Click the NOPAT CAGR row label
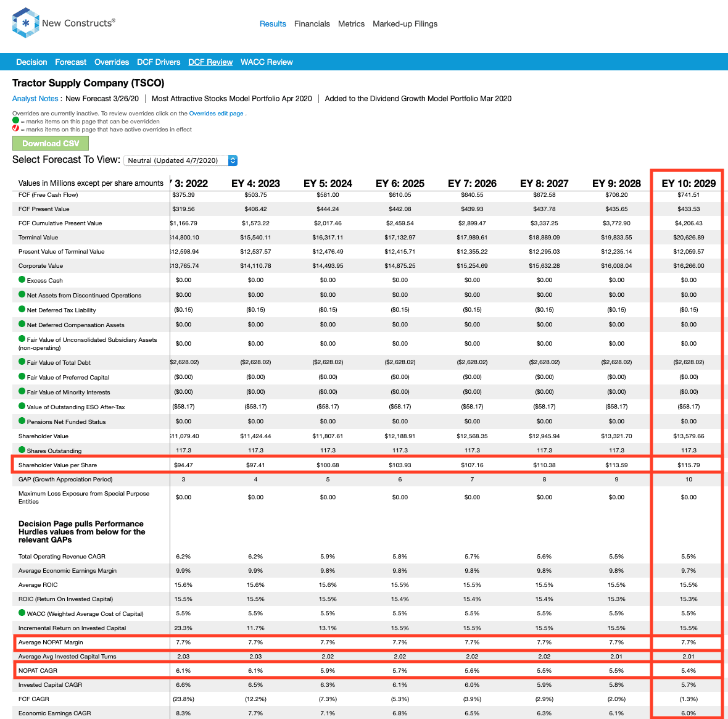The width and height of the screenshot is (728, 719). 38,671
